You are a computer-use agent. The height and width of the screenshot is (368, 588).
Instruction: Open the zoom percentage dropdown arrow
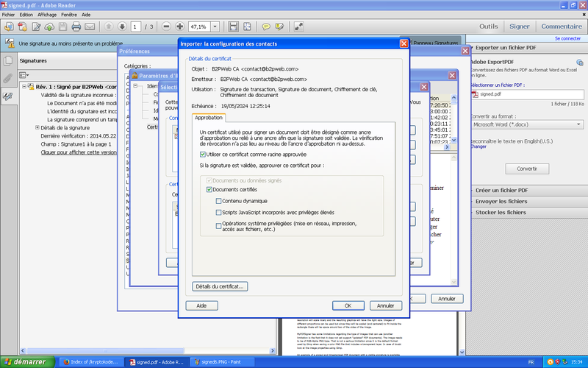(215, 26)
